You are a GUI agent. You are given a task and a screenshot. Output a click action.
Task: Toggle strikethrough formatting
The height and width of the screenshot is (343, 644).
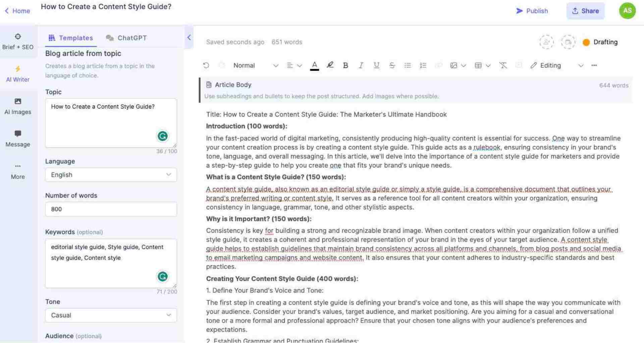392,65
